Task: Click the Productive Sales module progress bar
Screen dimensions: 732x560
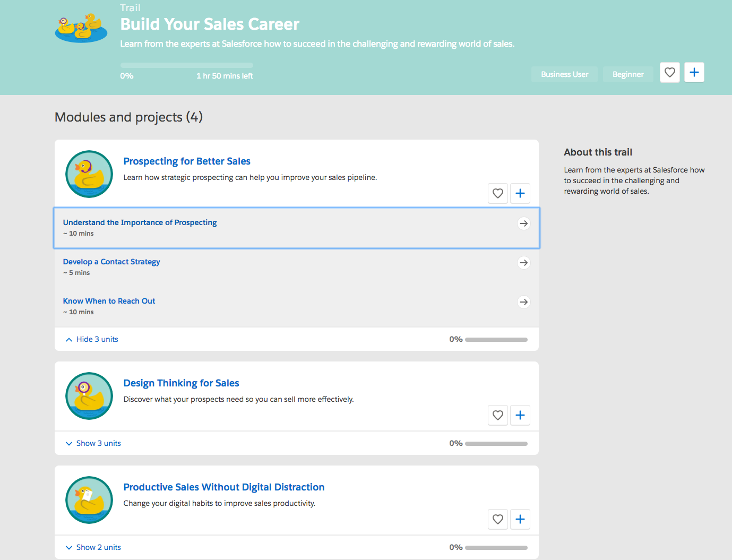Action: [496, 548]
